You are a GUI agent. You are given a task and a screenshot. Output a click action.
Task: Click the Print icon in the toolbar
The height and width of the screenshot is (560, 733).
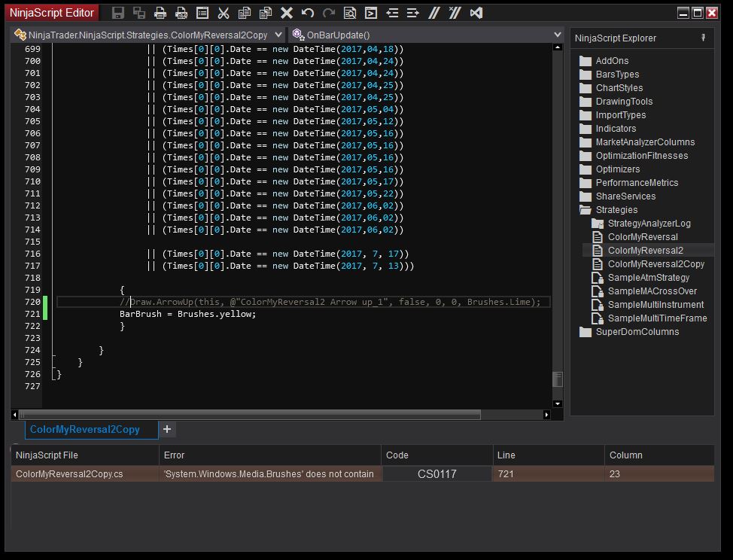click(x=160, y=13)
